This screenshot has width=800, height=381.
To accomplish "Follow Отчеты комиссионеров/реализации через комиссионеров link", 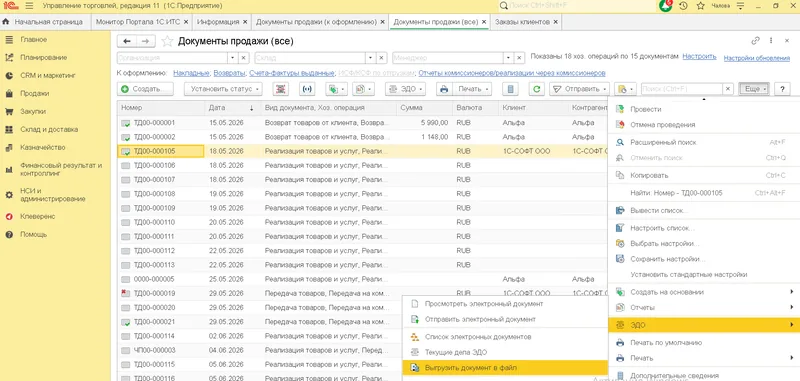I will (x=512, y=73).
